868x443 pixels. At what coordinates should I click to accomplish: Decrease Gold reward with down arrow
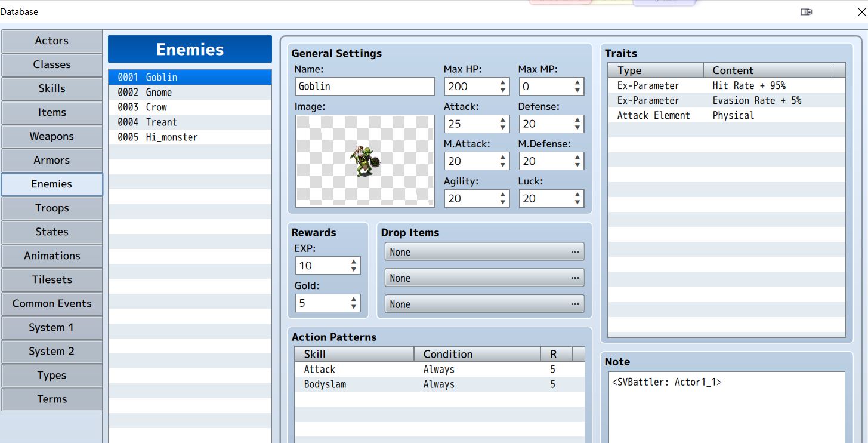[x=354, y=307]
